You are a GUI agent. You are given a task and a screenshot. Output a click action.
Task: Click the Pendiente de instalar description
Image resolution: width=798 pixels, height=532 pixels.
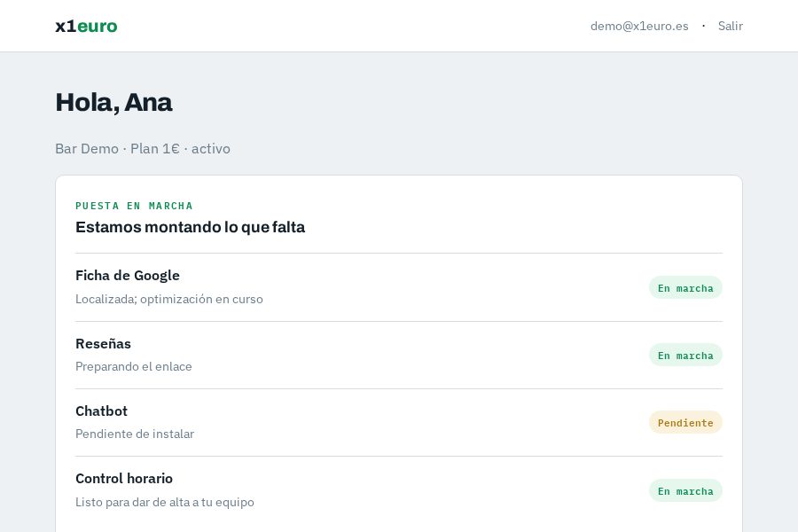(135, 434)
